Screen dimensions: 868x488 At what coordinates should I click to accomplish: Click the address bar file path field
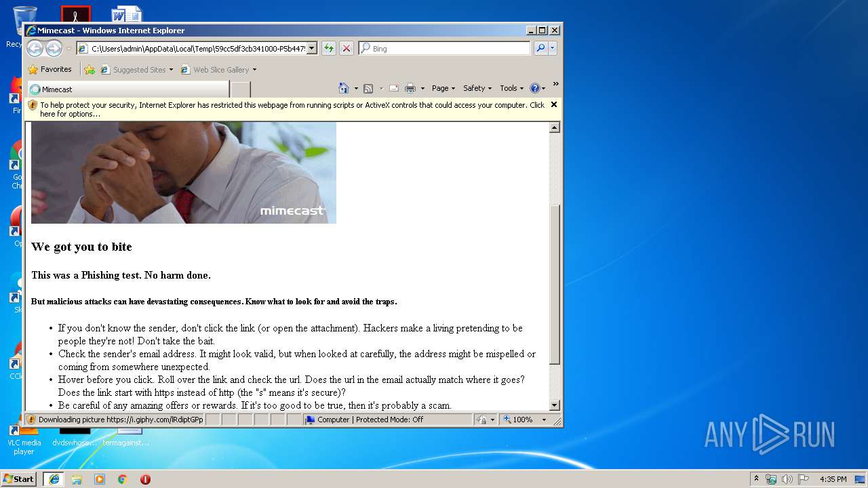[x=199, y=48]
